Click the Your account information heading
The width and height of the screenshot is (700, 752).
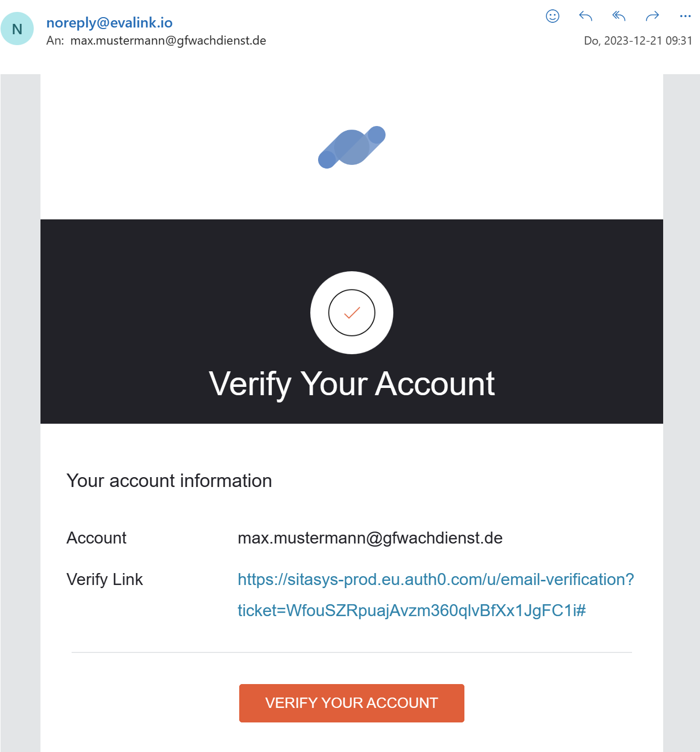[x=169, y=481]
